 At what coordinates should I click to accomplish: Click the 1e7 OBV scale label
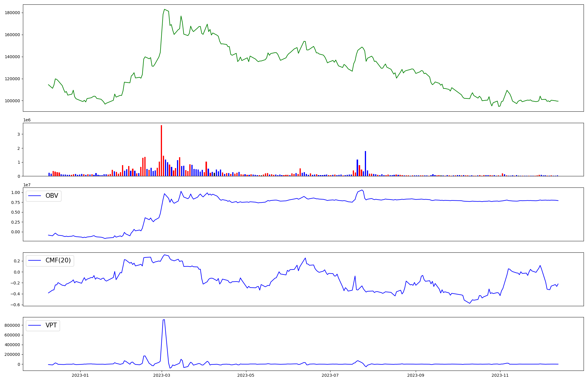pos(27,185)
